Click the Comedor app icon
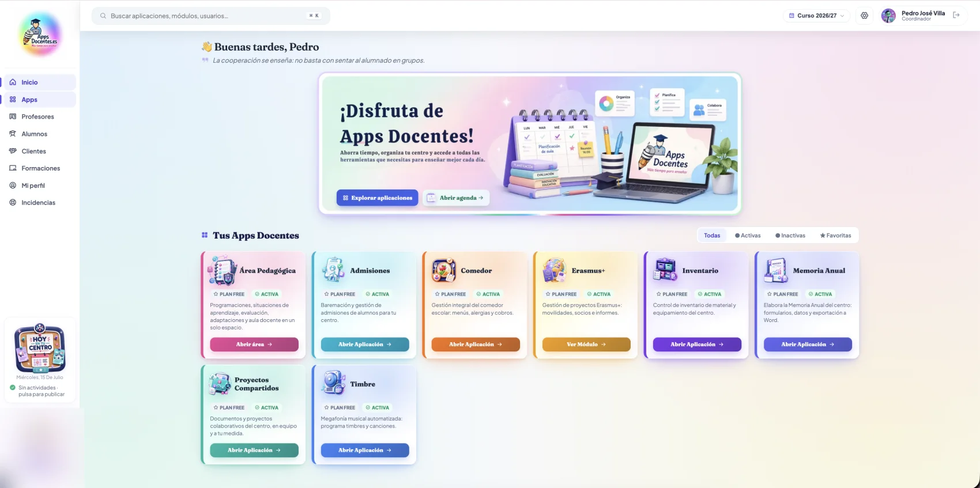This screenshot has height=488, width=980. pos(444,270)
